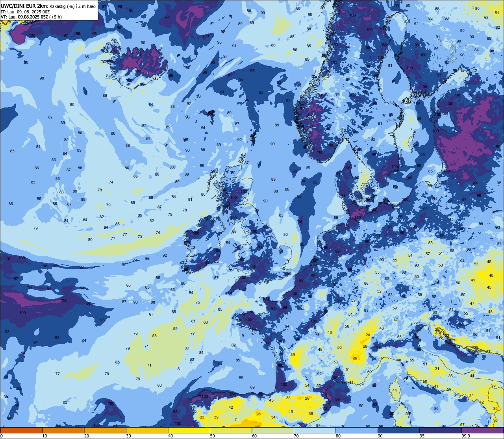The height and width of the screenshot is (439, 504).
Task: Select the 90–95% dark blue legend segment
Action: (x=398, y=430)
